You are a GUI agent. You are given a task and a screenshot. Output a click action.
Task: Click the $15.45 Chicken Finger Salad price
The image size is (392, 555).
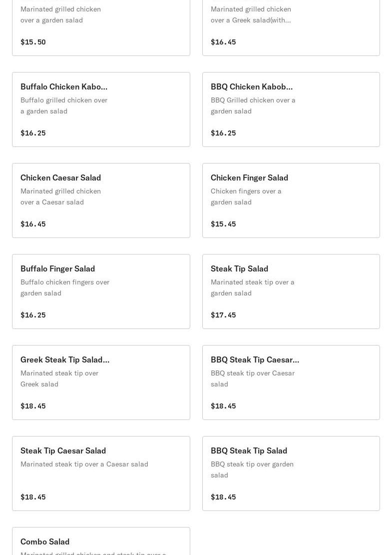coord(223,224)
